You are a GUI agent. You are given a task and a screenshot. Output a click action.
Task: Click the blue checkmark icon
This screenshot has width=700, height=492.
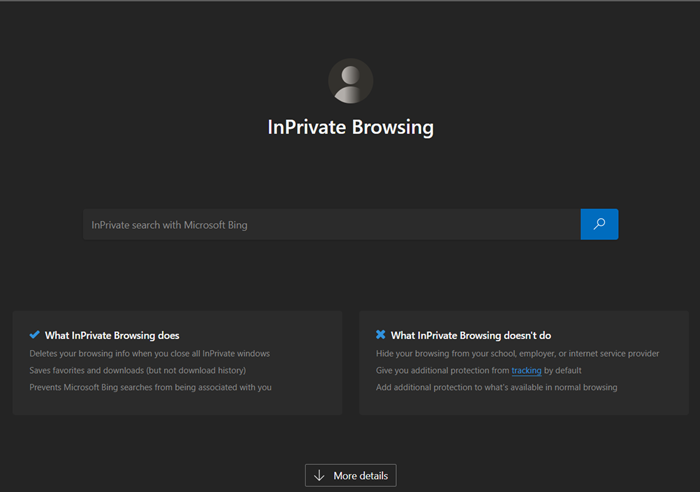(35, 335)
